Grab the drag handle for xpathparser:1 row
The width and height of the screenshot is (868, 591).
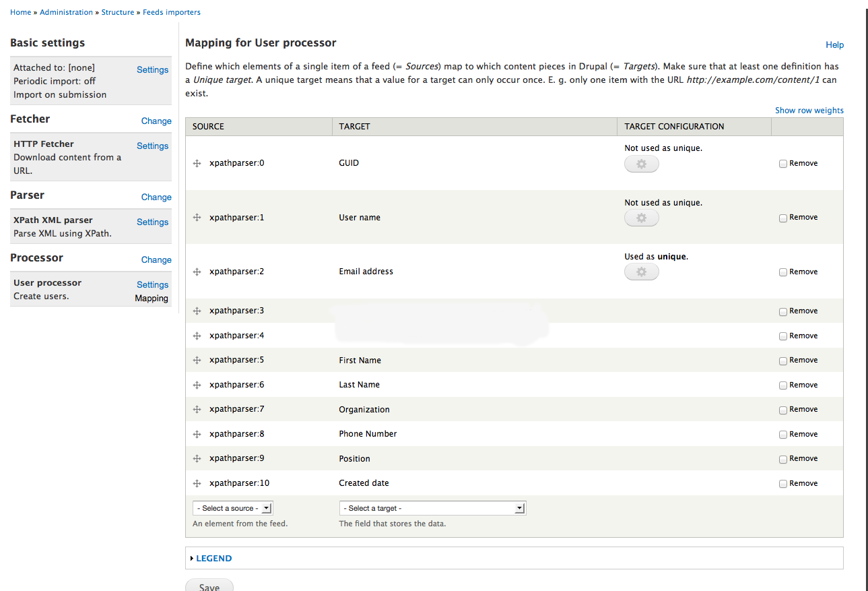point(197,218)
